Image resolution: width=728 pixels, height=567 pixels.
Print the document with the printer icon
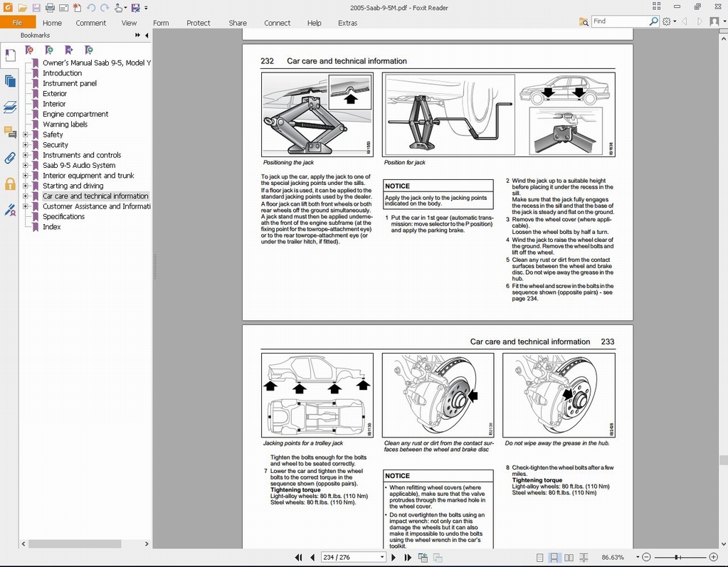click(50, 8)
